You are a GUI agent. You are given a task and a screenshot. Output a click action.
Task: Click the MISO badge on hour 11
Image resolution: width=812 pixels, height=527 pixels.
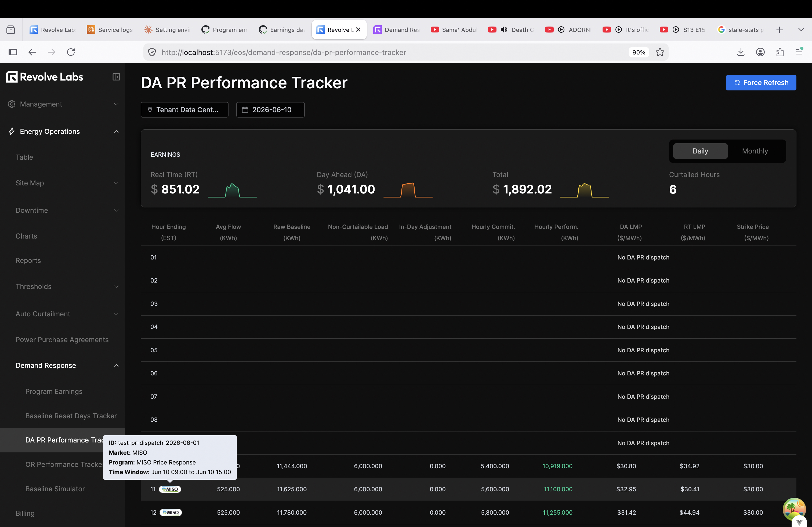click(x=170, y=489)
